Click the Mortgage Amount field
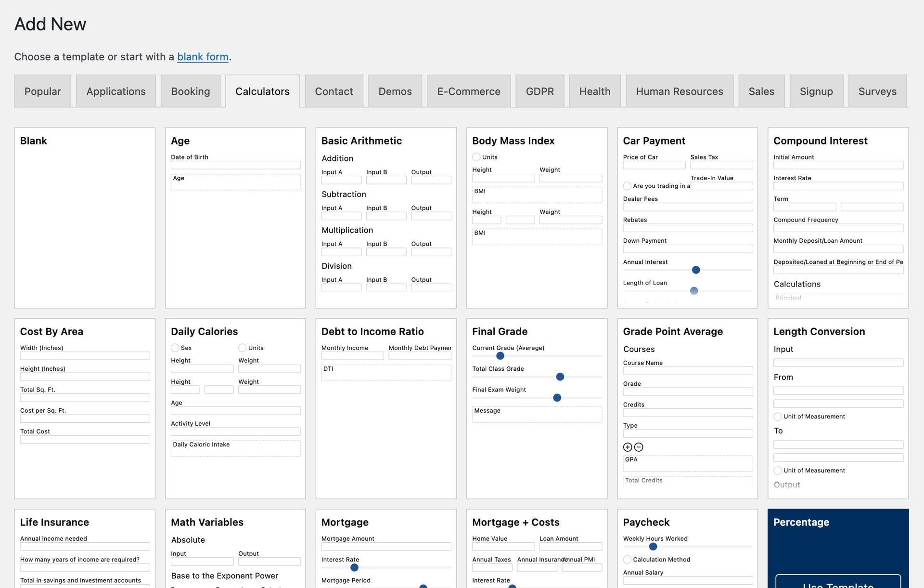This screenshot has height=588, width=924. coord(386,547)
